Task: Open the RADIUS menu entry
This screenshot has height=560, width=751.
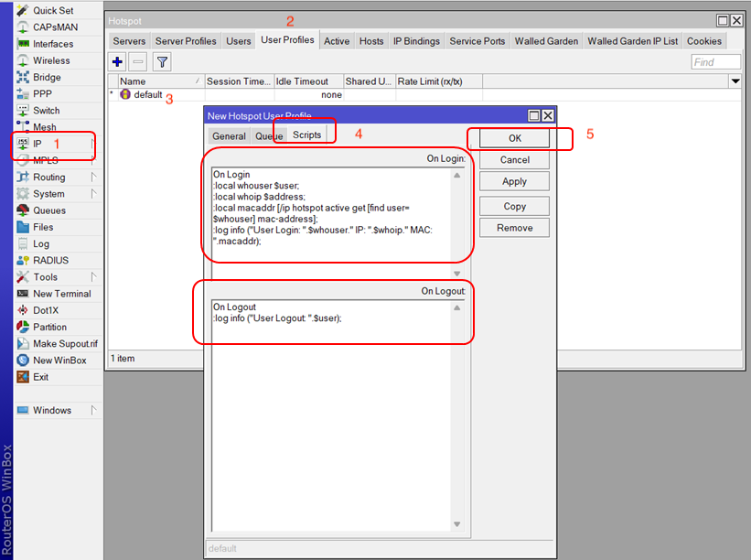Action: coord(51,260)
